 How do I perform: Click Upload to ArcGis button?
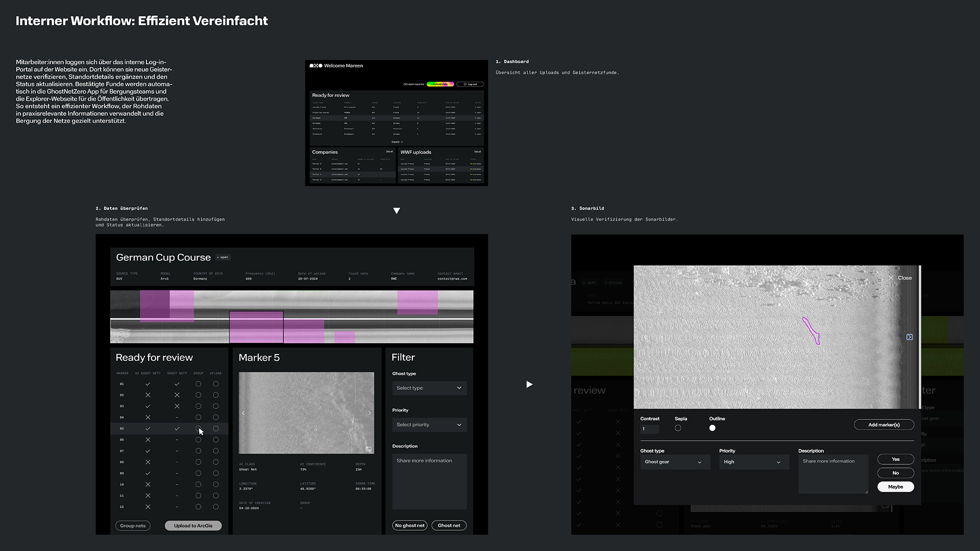[x=193, y=525]
